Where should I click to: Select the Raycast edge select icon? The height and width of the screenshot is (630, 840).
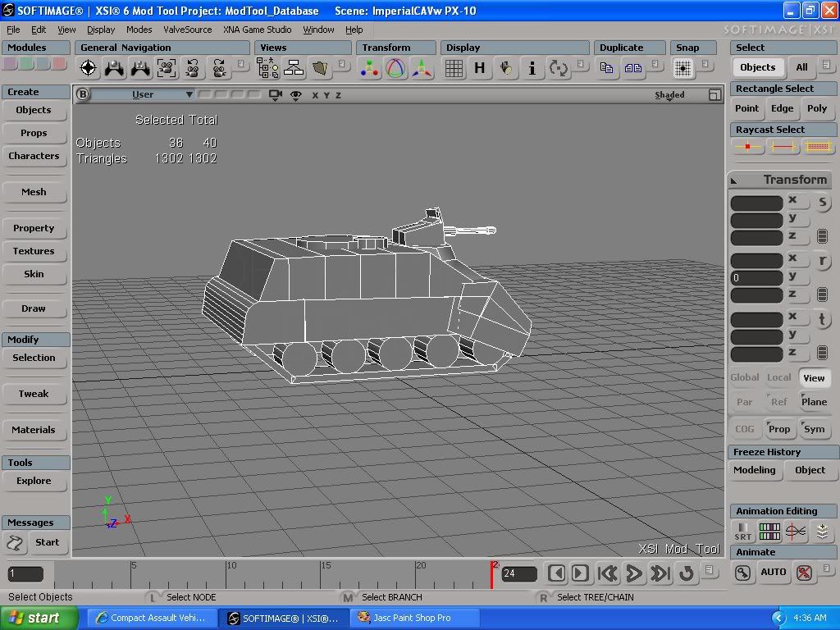point(783,146)
